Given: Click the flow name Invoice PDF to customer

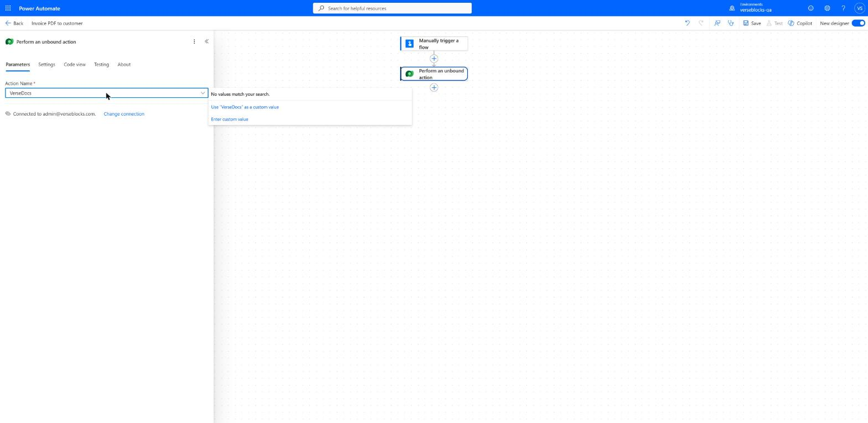Looking at the screenshot, I should [x=57, y=23].
